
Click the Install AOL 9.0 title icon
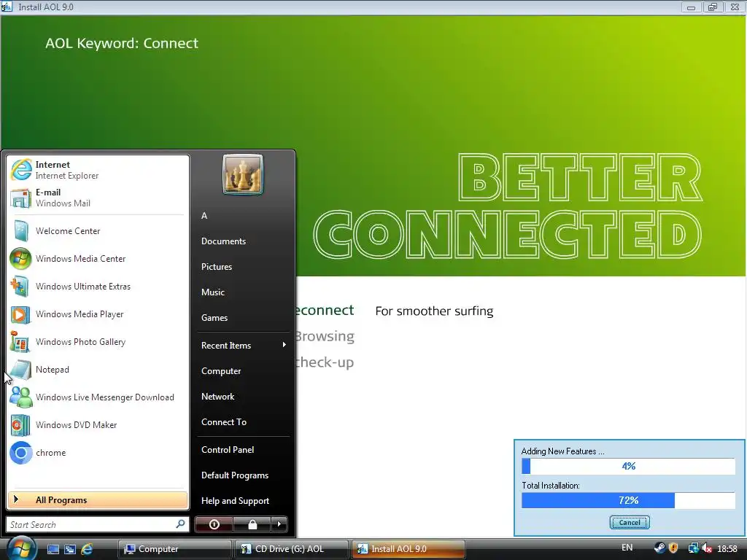7,7
